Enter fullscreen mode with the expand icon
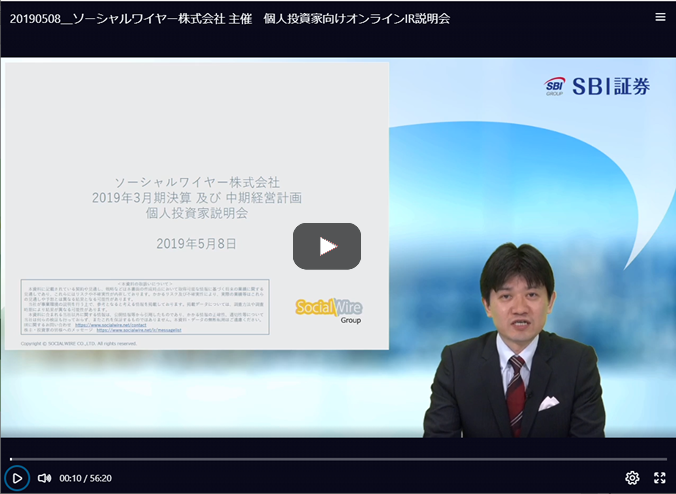676x494 pixels. coord(660,478)
